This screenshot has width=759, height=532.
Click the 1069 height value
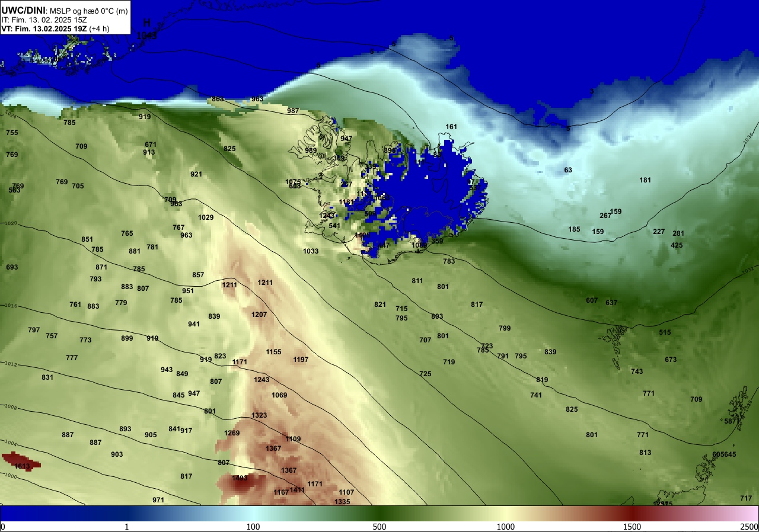pos(279,395)
